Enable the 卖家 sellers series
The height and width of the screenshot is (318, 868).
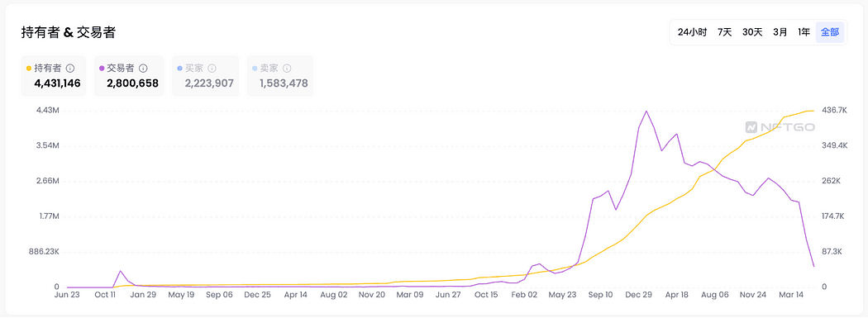[280, 76]
